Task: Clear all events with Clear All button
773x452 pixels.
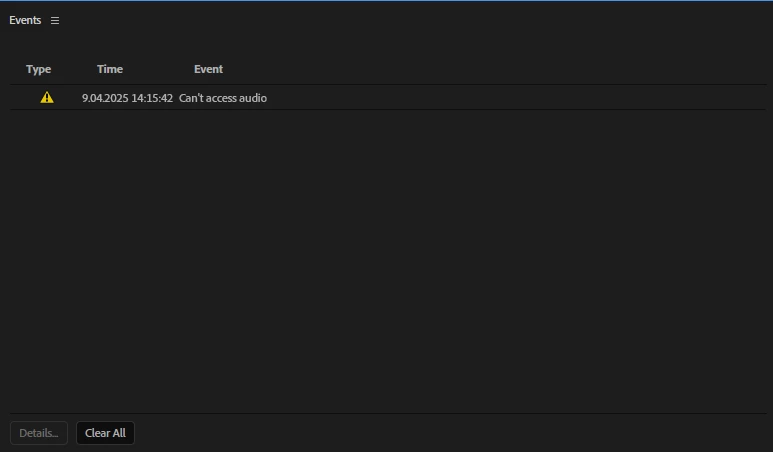Action: click(105, 433)
